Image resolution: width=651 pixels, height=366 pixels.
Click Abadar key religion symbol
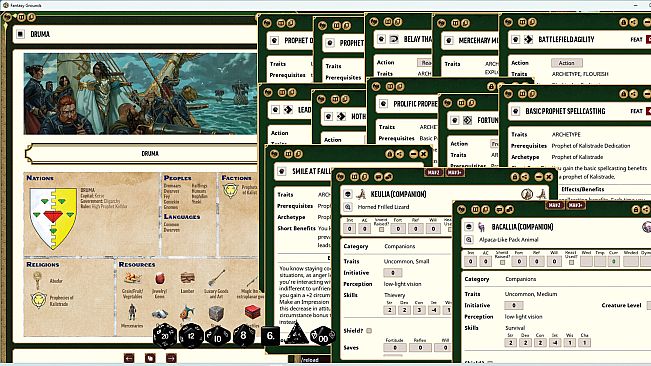(37, 281)
